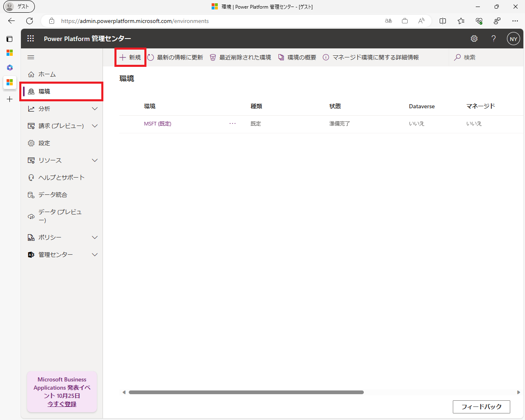The height and width of the screenshot is (420, 525).
Task: Open settings gear in Power Platform header
Action: 474,39
